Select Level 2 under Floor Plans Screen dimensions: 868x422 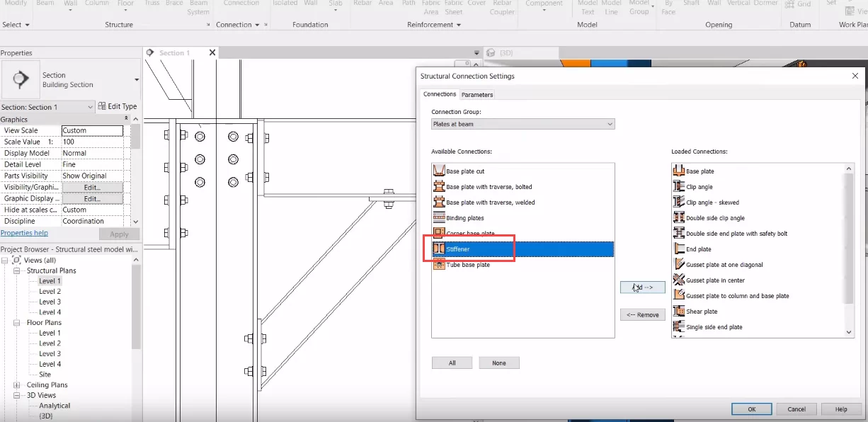click(50, 343)
